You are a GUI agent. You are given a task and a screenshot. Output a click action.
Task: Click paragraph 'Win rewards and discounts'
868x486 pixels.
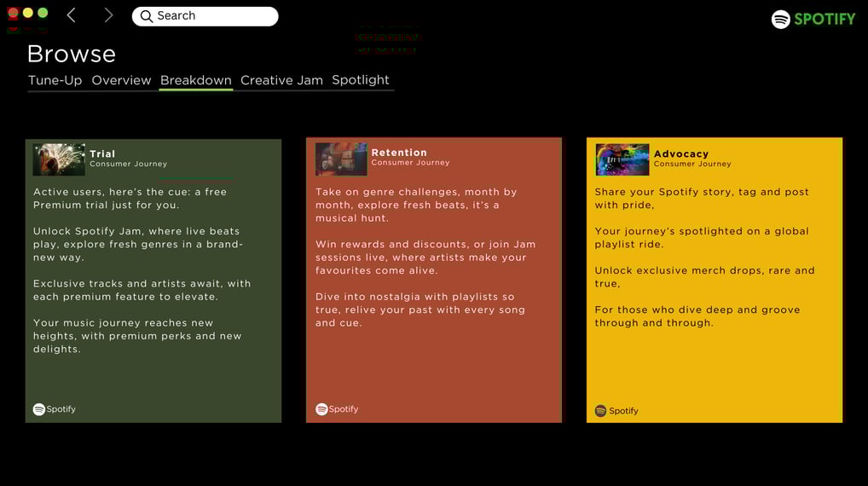(425, 257)
